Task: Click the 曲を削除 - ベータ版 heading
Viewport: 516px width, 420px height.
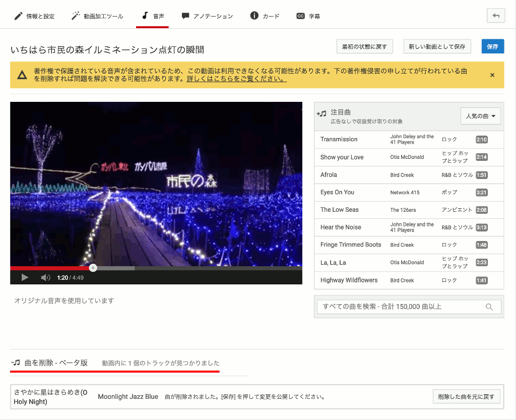Action: (56, 363)
